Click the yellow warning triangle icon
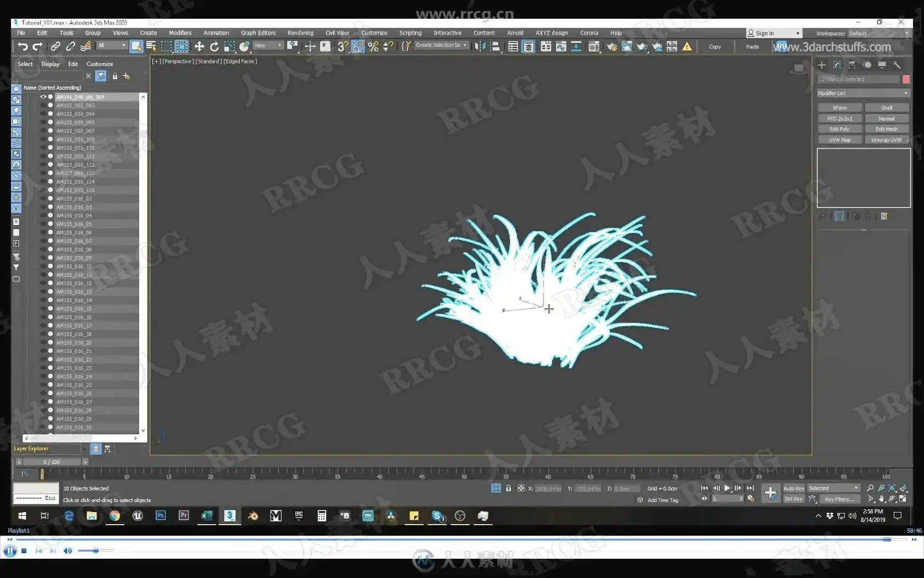The width and height of the screenshot is (924, 578). tap(687, 47)
